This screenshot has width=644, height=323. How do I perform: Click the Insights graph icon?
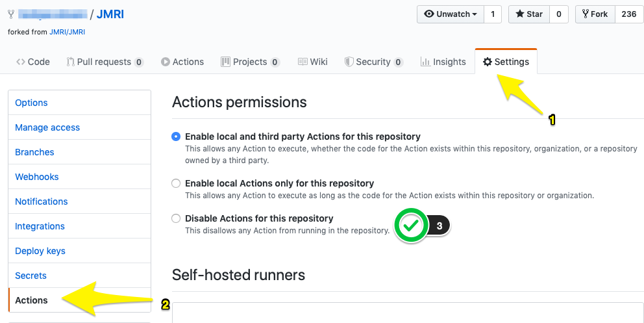tap(425, 62)
